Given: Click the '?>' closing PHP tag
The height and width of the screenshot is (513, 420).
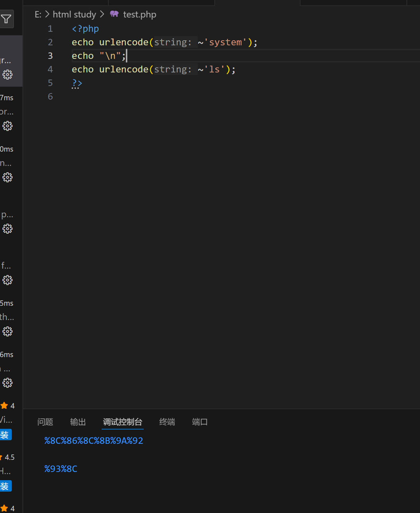Looking at the screenshot, I should click(x=77, y=83).
